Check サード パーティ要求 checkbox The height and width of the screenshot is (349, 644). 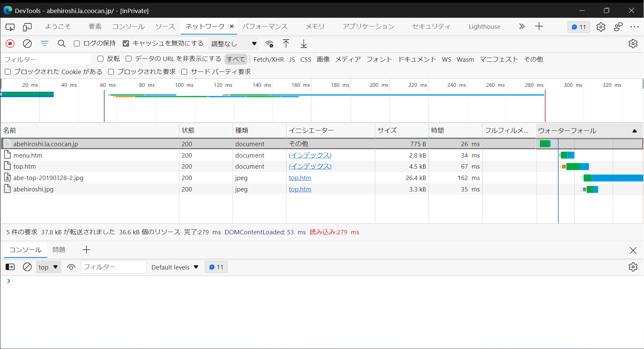click(184, 72)
